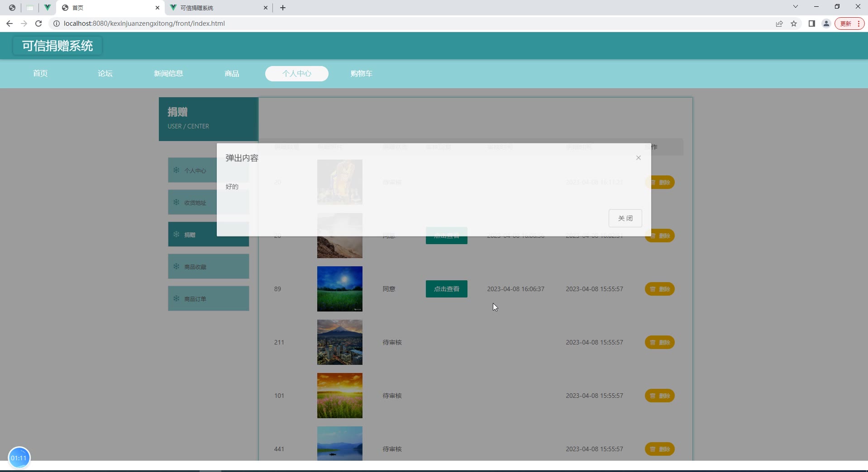Open 商品订单 in the left sidebar
Screen dimensions: 868x472
coord(209,299)
